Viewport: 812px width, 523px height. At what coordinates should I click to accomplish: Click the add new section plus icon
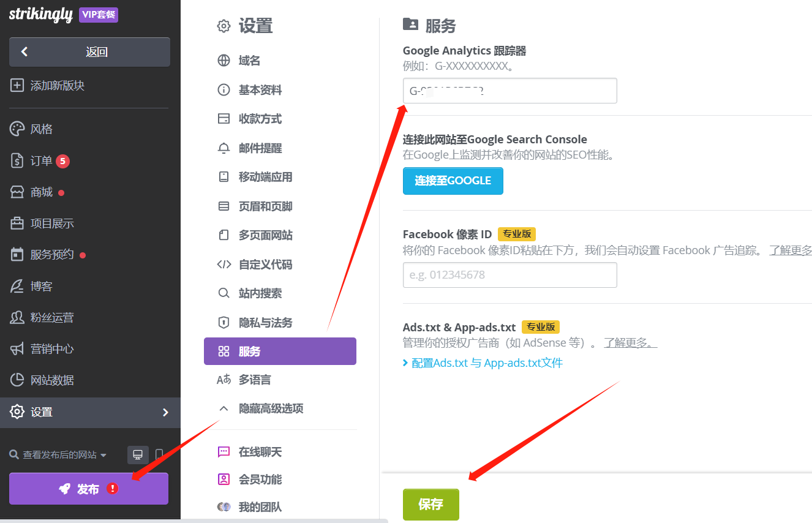pos(17,85)
